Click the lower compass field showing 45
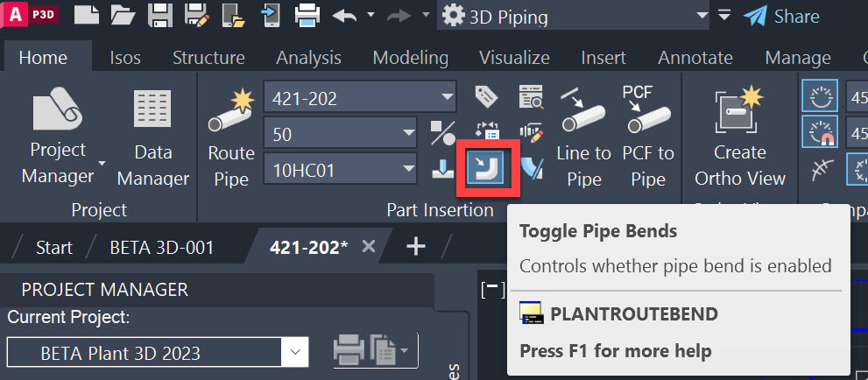Screen dimensions: 868x380 (857, 133)
